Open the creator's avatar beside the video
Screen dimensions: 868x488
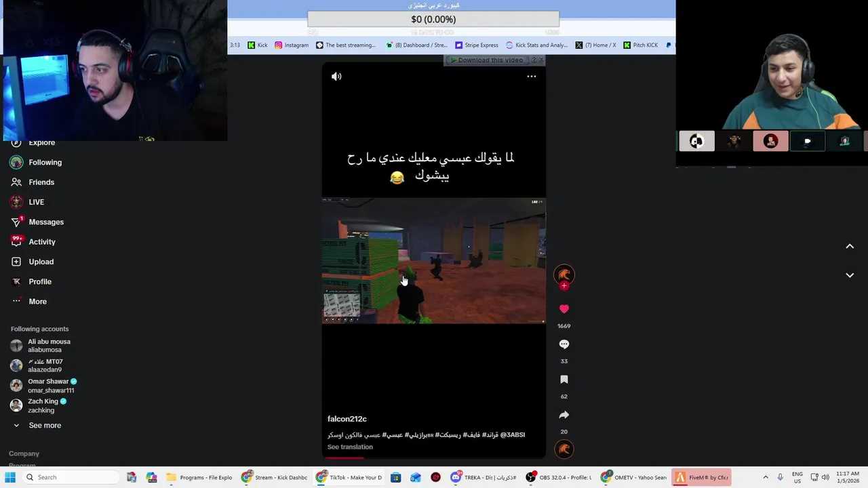564,274
